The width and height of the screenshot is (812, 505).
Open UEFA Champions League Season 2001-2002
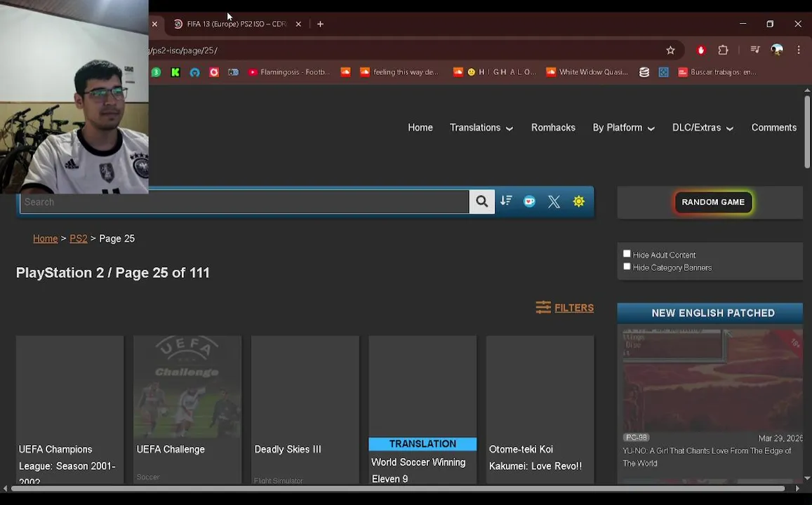pyautogui.click(x=69, y=409)
